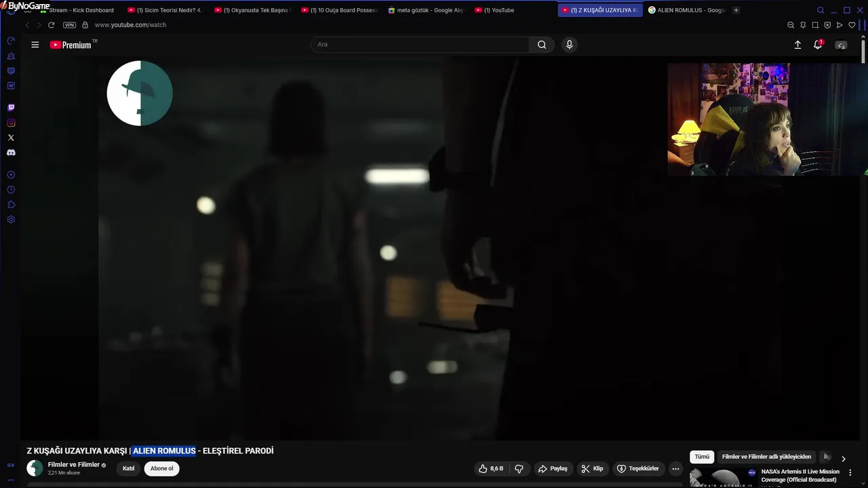
Task: Open YouTube notifications bell
Action: pos(818,45)
